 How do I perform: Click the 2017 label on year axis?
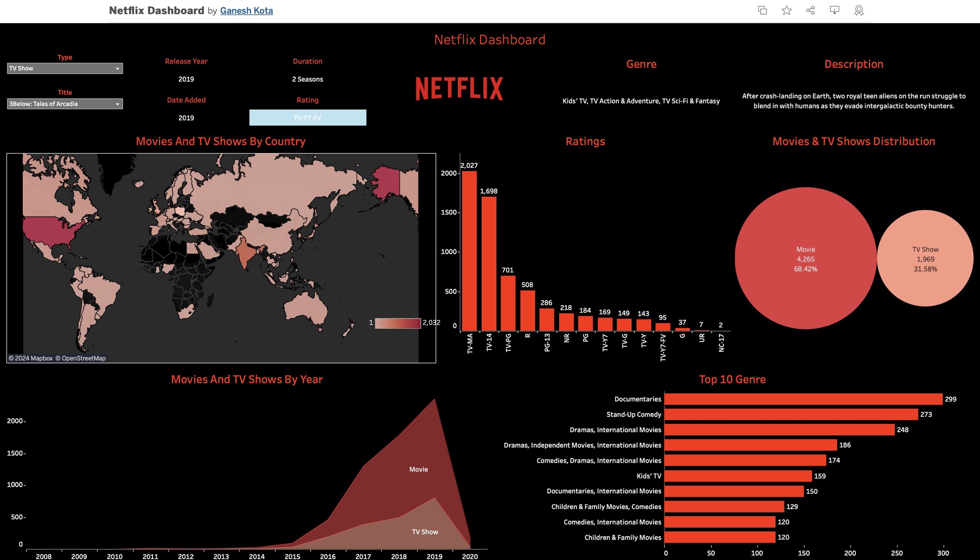pos(363,556)
